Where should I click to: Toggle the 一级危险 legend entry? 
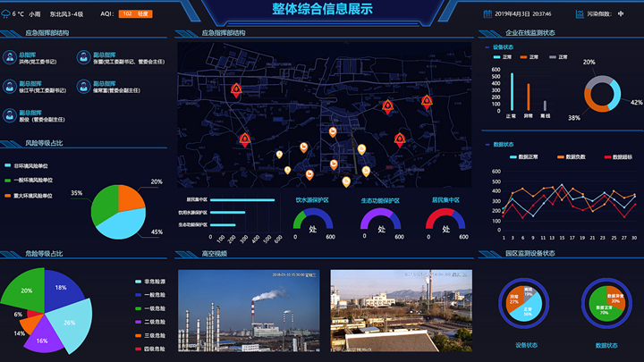tap(150, 308)
